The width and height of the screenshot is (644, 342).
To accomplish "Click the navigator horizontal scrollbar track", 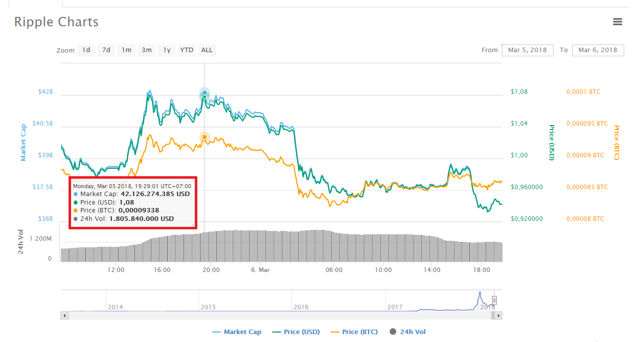I will pos(281,315).
